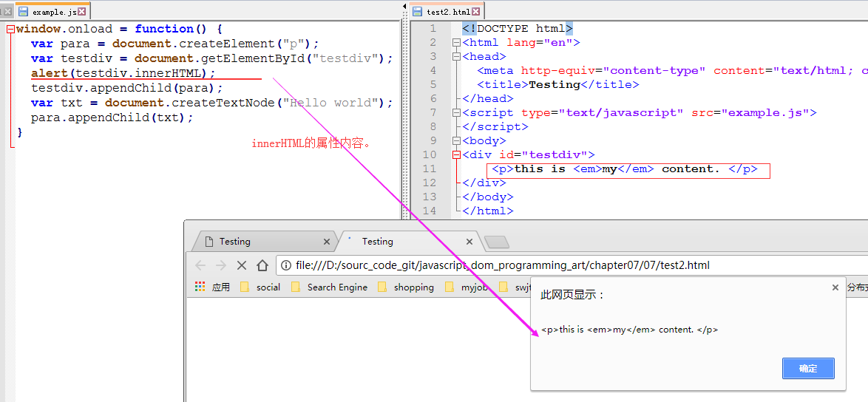
Task: Collapse the testdiv <div> fold on line 10
Action: coord(456,155)
